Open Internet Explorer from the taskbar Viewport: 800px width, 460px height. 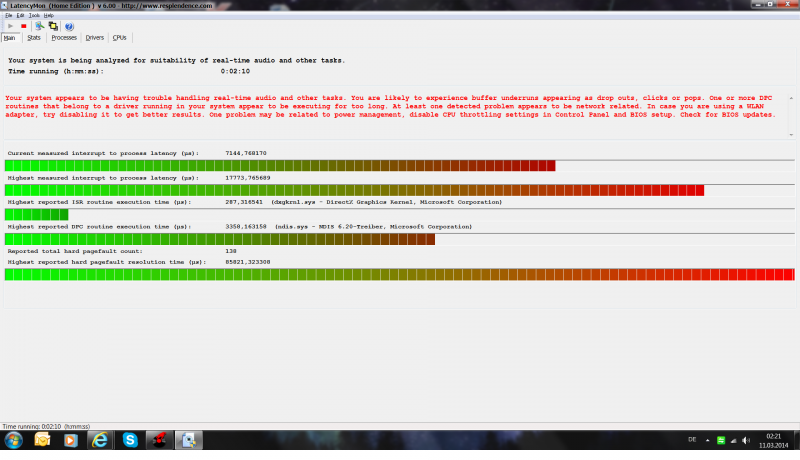(x=99, y=440)
